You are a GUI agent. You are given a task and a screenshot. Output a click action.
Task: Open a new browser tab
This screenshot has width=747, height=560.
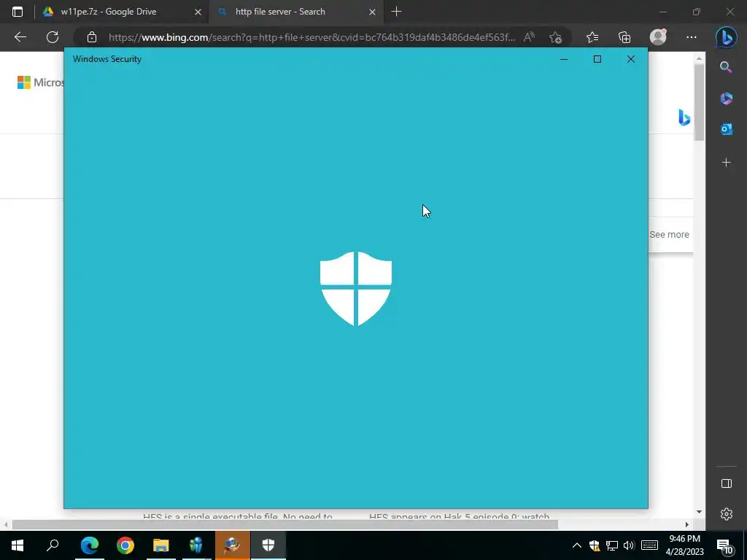click(x=396, y=12)
